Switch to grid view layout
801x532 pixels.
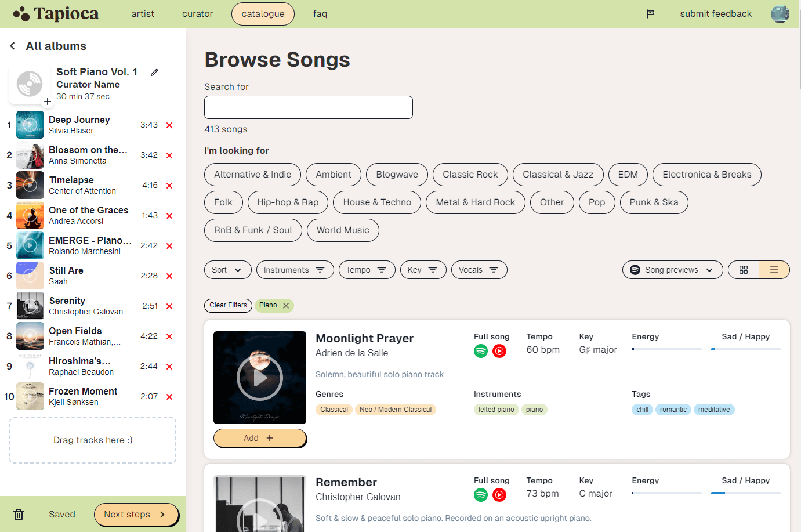(744, 270)
